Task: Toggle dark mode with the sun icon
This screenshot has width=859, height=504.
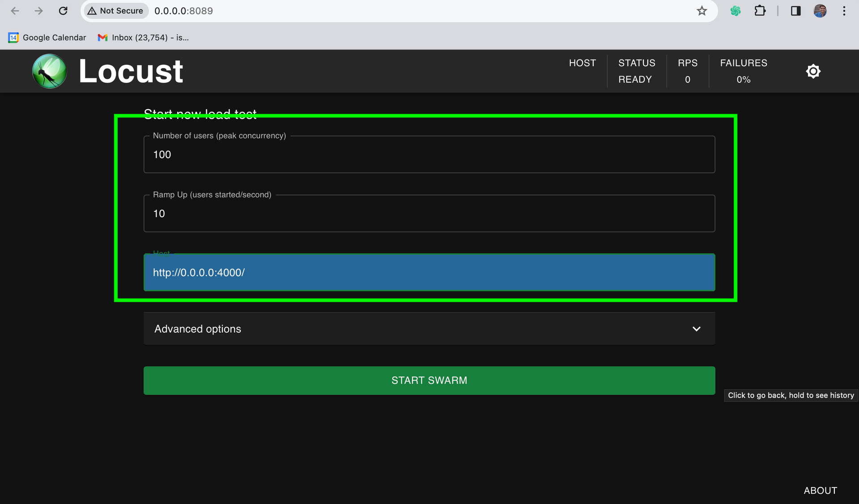Action: click(813, 71)
